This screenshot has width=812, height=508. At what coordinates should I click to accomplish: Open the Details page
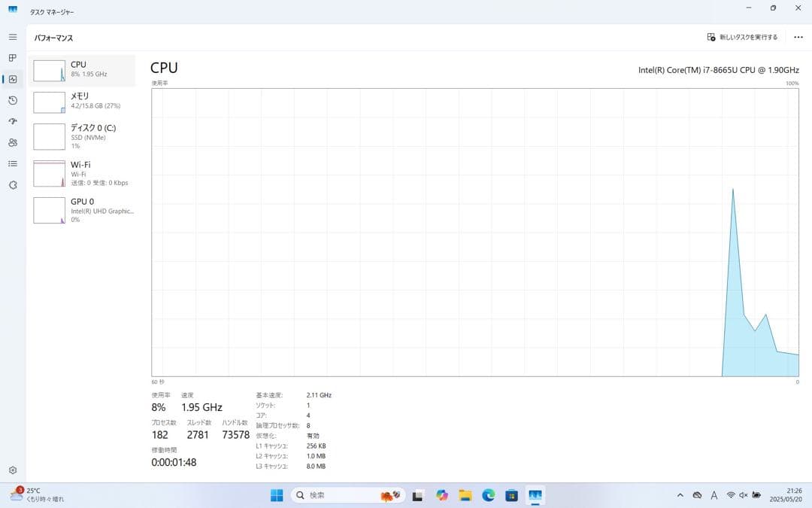(12, 163)
